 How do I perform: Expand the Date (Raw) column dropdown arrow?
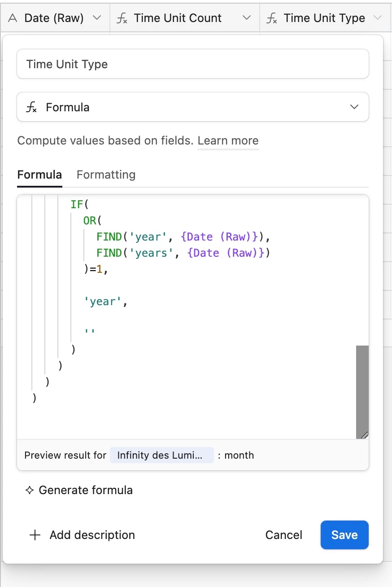(96, 18)
